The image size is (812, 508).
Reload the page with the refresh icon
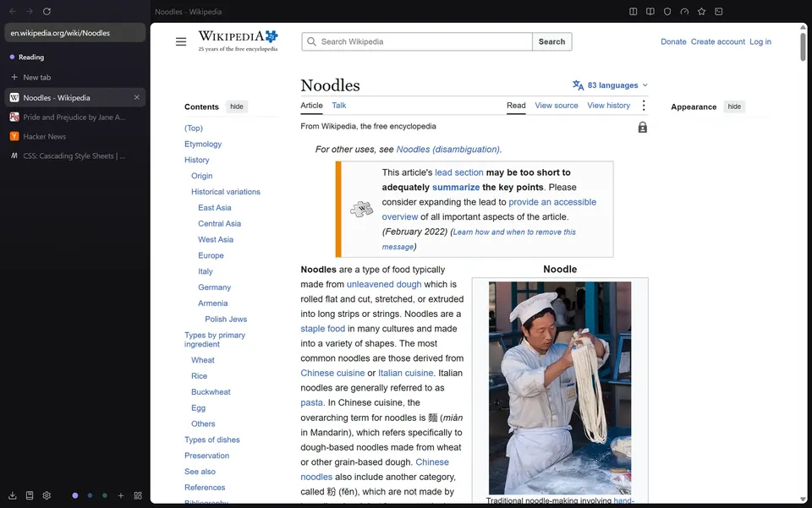[x=47, y=11]
